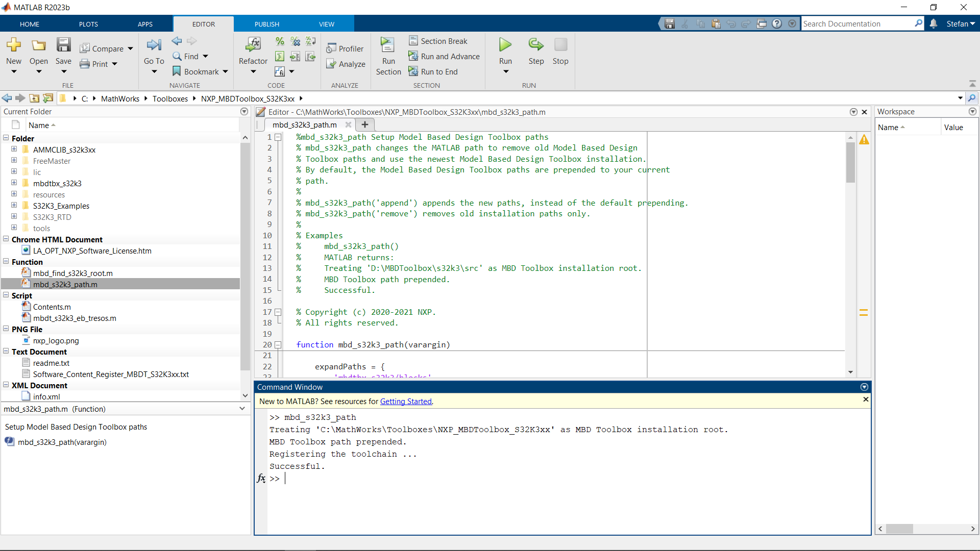Open MATLAB Help from quick access toolbar
Viewport: 980px width, 551px height.
777,23
